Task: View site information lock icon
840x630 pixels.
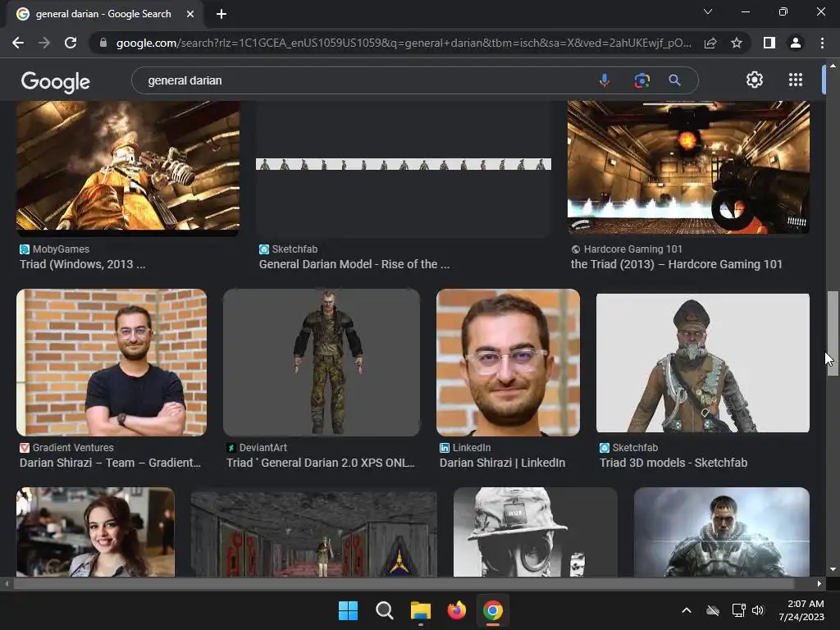Action: [103, 43]
